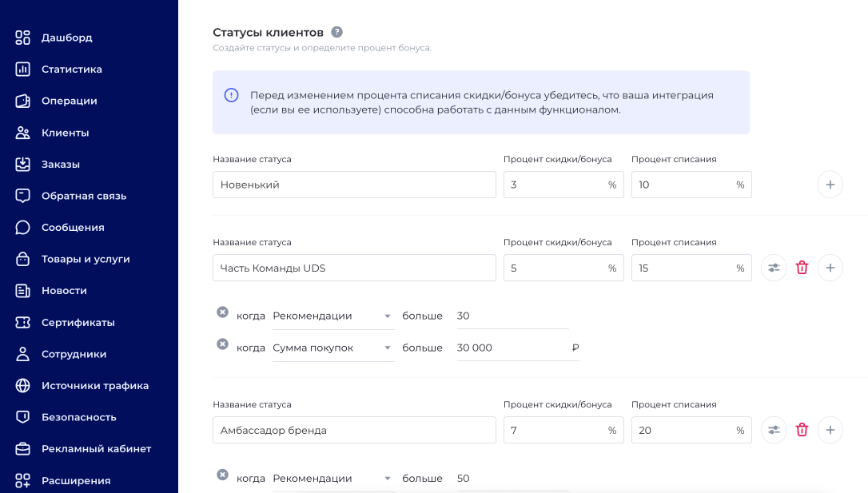Screen dimensions: 868x493
Task: Click the help icon beside Статусы клиентов
Action: pyautogui.click(x=337, y=32)
